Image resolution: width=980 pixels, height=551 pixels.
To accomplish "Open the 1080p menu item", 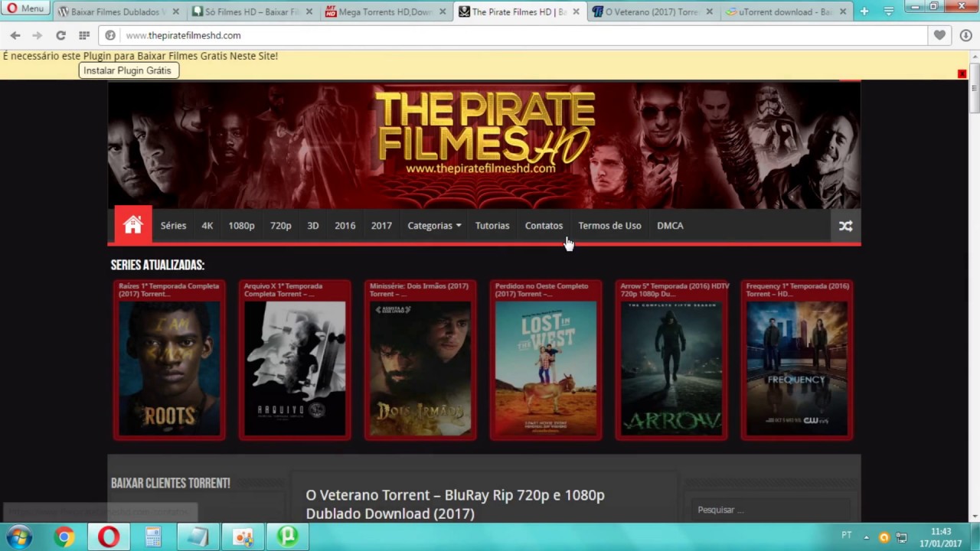I will click(x=241, y=226).
